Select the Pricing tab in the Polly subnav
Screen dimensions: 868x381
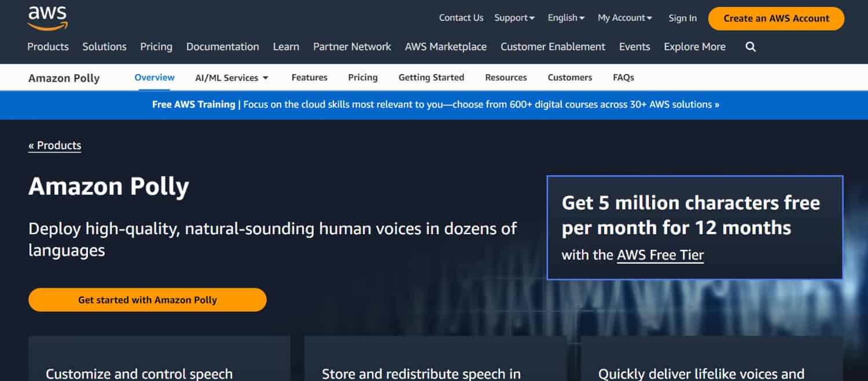point(363,77)
